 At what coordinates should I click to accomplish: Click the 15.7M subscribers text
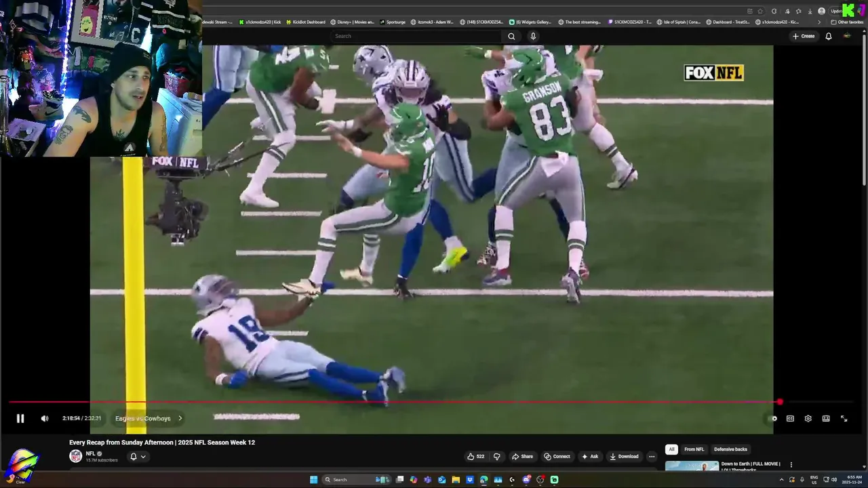(102, 460)
